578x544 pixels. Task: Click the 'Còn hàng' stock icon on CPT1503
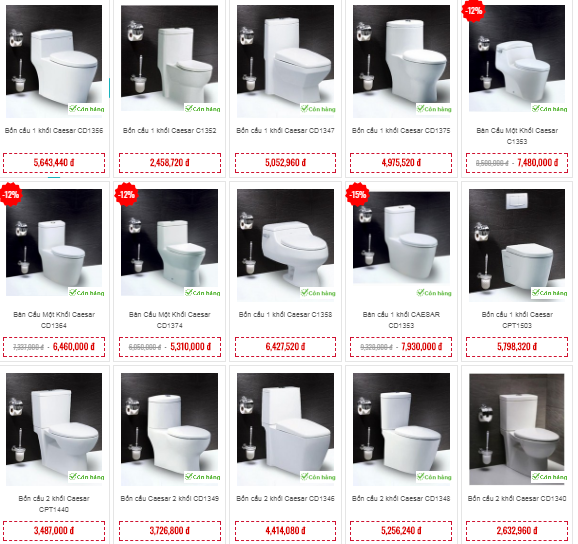549,293
